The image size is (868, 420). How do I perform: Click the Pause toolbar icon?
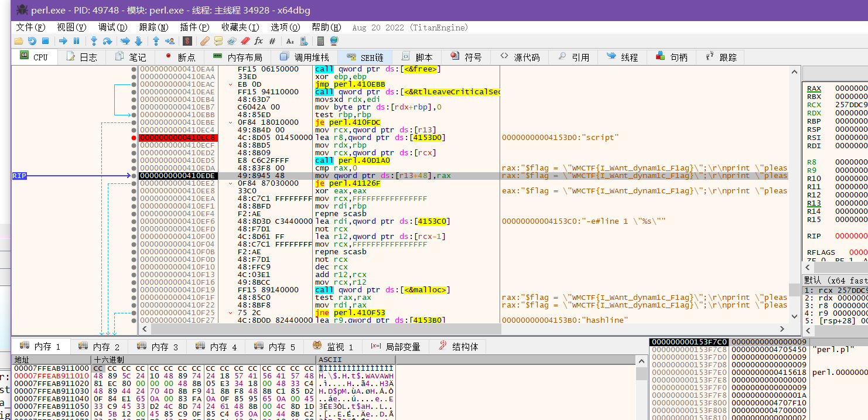76,41
